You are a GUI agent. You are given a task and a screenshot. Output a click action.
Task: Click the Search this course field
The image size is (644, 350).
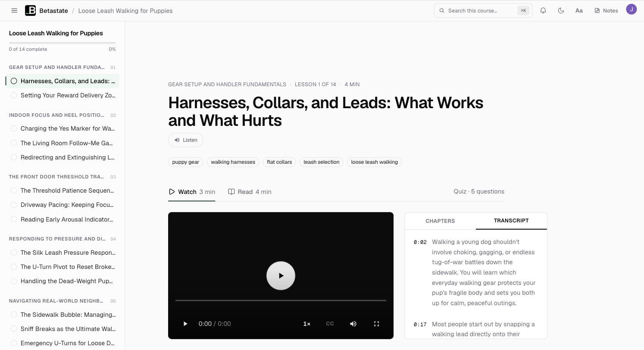483,11
